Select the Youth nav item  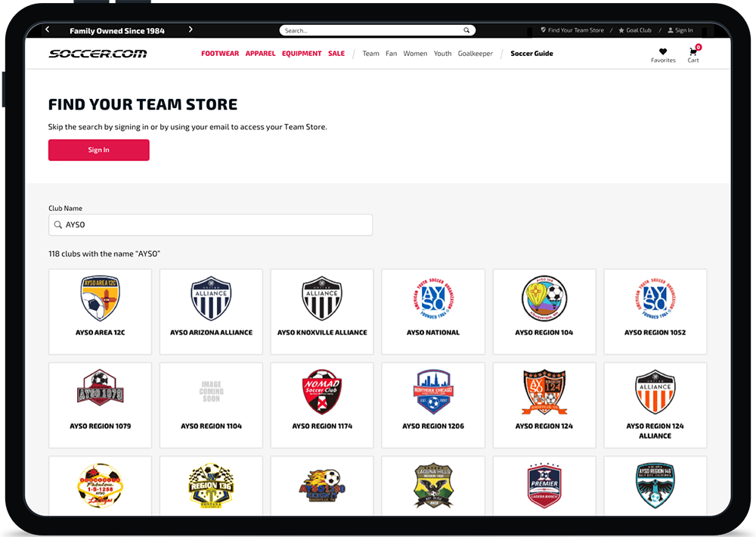442,54
